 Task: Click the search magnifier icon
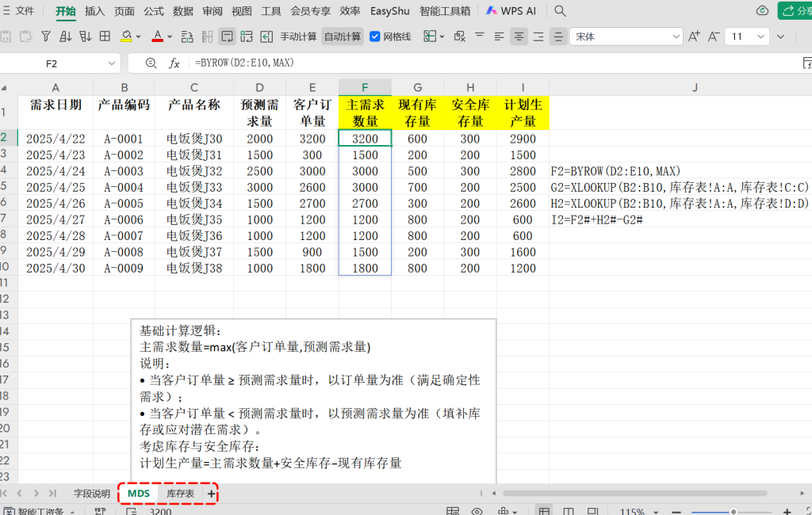click(x=560, y=11)
